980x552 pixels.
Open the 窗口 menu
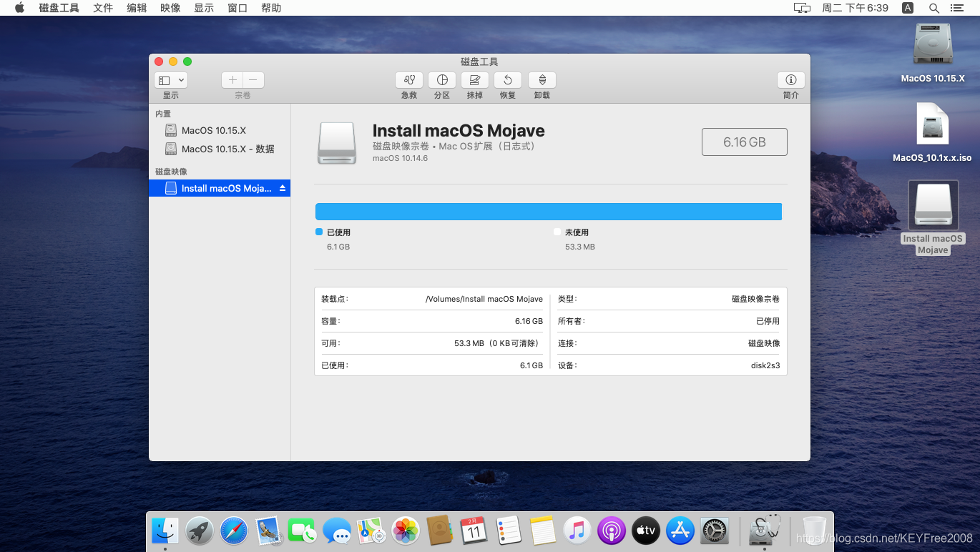tap(237, 8)
